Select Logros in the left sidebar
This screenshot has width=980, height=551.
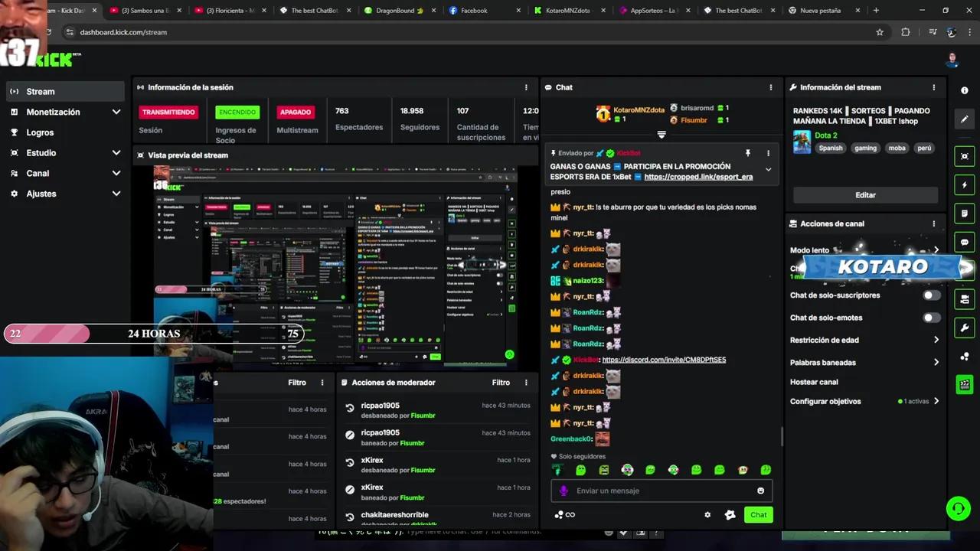pos(65,132)
